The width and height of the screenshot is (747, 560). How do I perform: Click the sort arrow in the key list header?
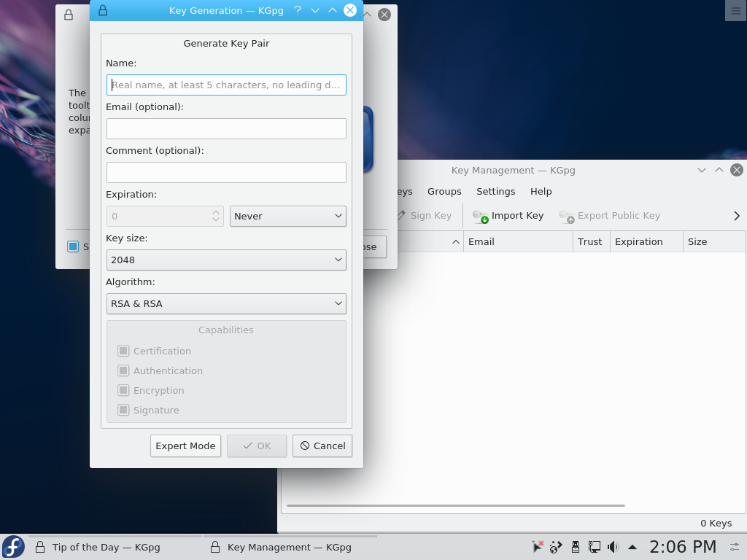456,242
